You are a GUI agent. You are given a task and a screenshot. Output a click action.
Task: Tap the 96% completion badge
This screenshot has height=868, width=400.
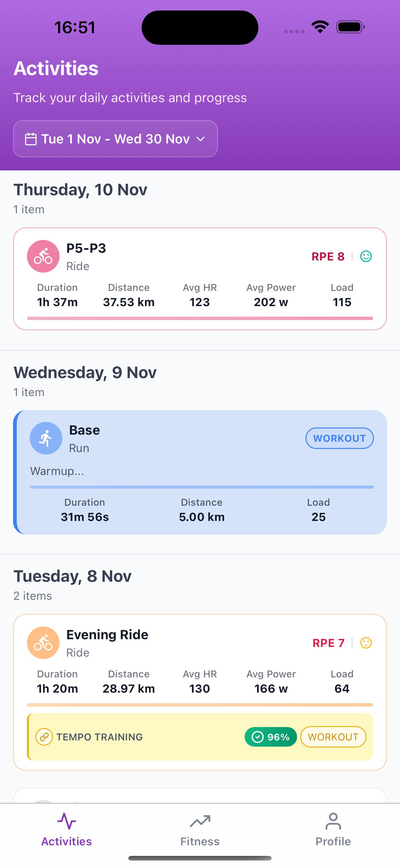tap(271, 737)
